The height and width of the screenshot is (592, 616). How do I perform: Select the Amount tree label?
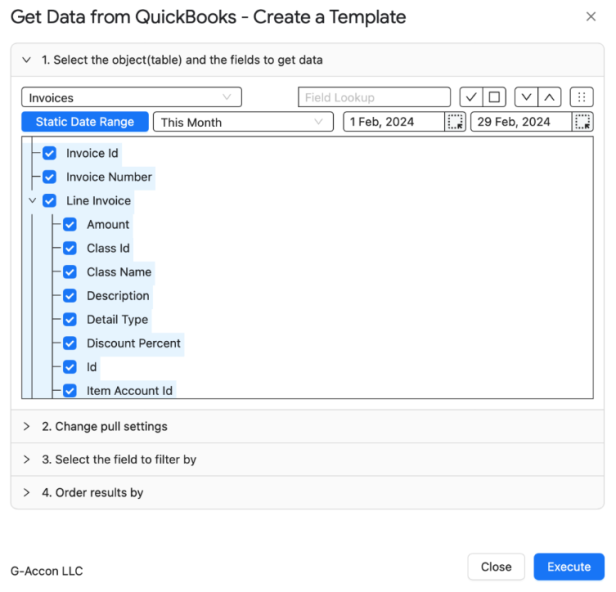pos(108,225)
